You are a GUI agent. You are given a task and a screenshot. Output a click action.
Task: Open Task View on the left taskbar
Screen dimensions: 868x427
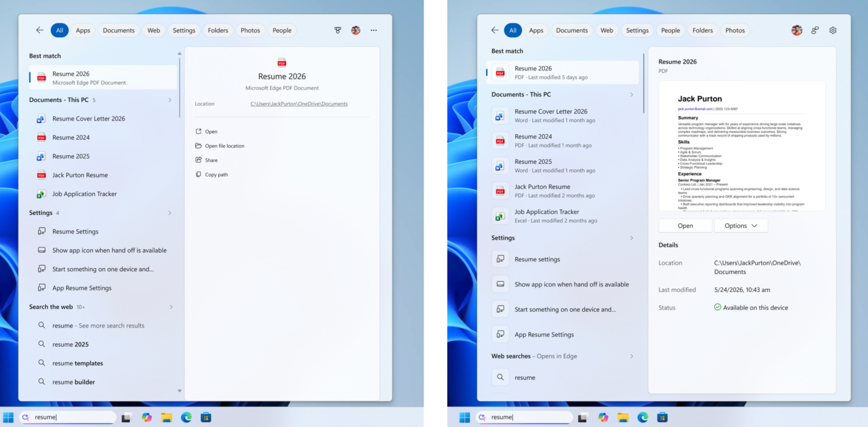pos(126,417)
